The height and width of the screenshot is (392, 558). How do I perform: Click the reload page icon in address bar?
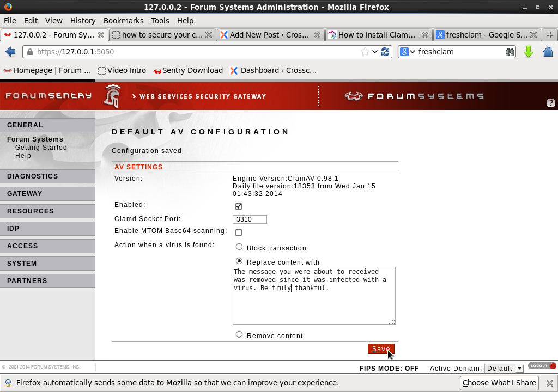click(x=385, y=52)
